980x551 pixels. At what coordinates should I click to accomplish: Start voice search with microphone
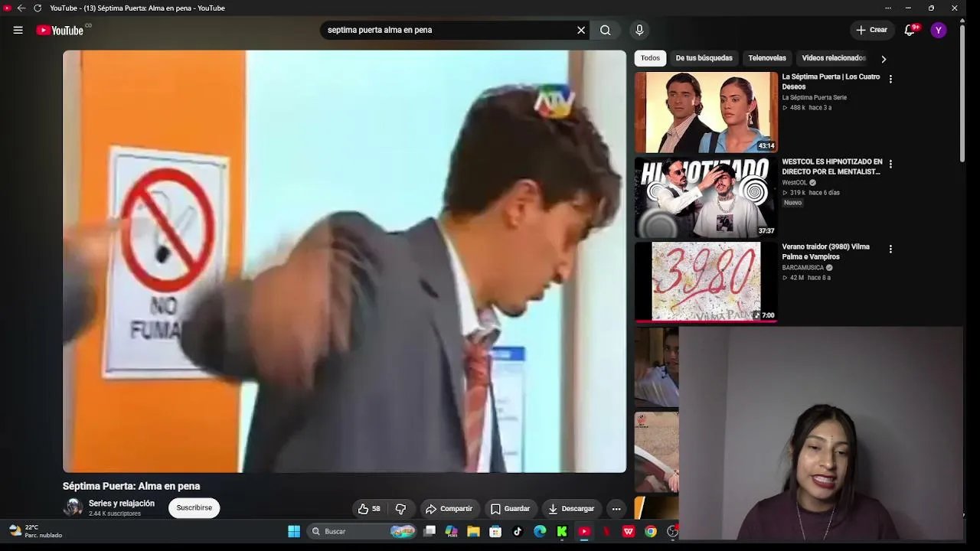[x=639, y=30]
